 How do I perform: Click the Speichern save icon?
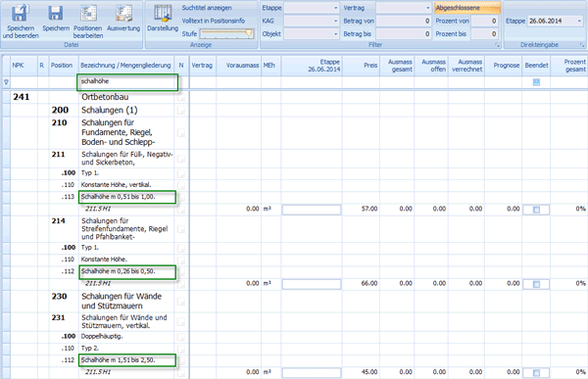(x=56, y=13)
